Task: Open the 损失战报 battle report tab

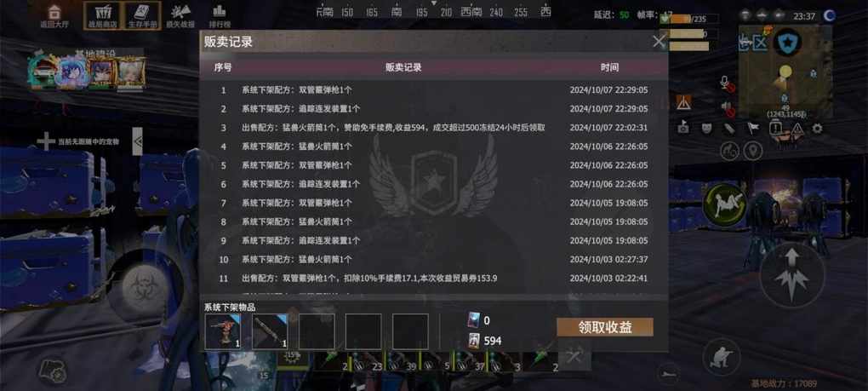Action: pos(180,15)
